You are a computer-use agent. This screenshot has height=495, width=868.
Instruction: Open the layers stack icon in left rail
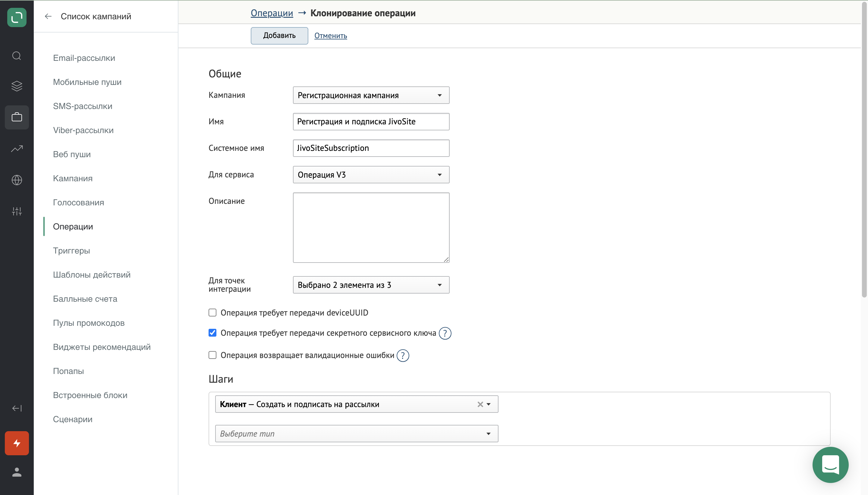click(x=17, y=86)
